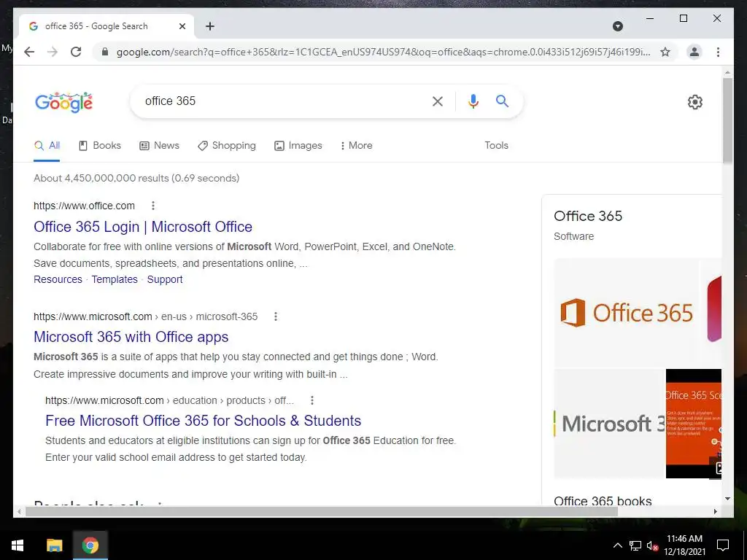
Task: Open the Windows Start menu
Action: [18, 545]
